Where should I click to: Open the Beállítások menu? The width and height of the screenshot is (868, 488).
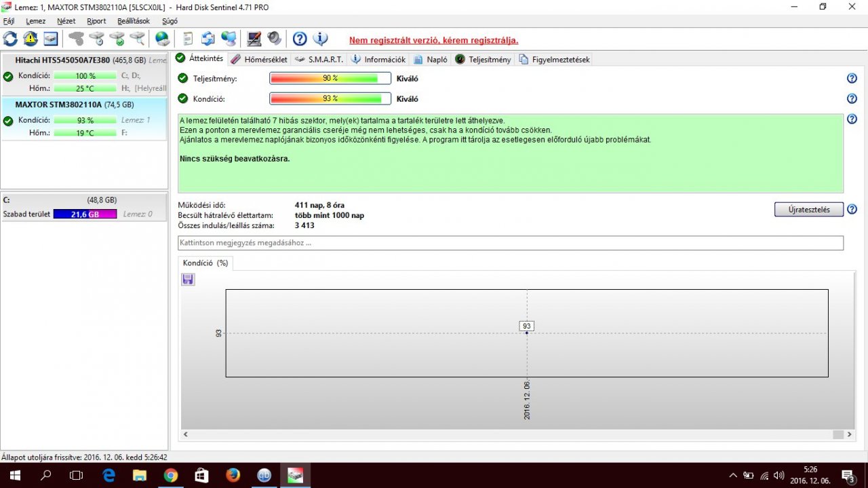[x=134, y=21]
